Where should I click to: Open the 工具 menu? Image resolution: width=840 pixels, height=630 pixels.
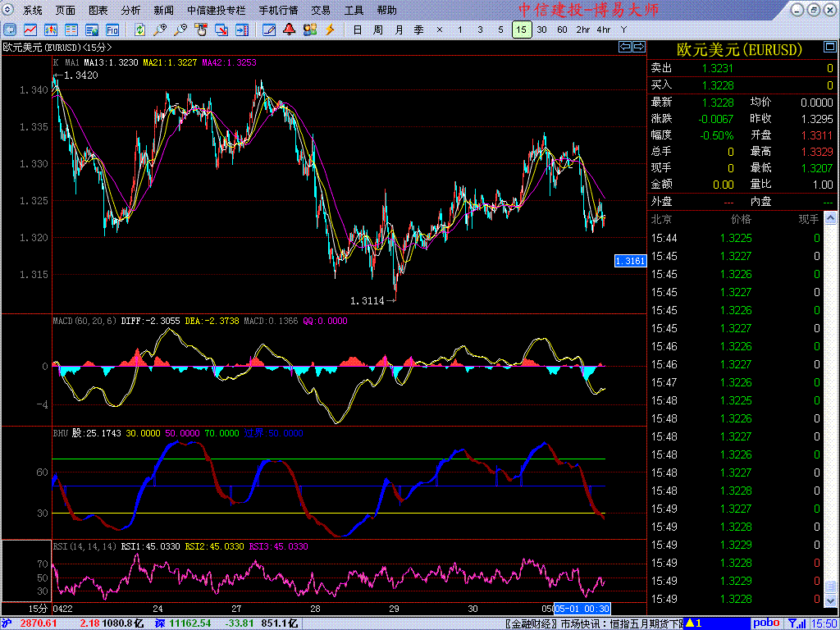click(354, 10)
